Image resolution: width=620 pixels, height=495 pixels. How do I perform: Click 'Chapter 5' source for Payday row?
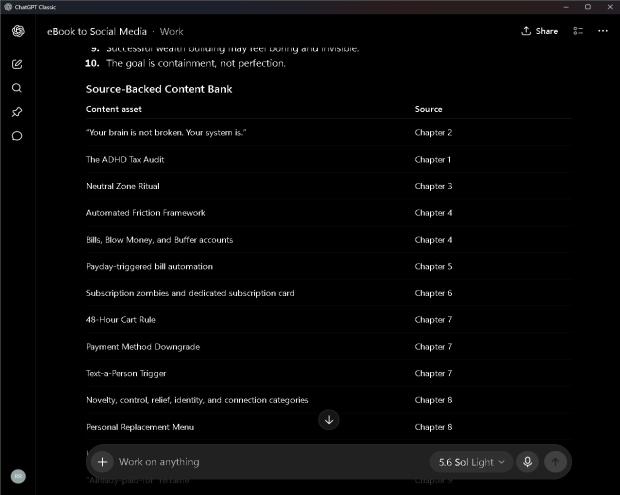(x=433, y=266)
